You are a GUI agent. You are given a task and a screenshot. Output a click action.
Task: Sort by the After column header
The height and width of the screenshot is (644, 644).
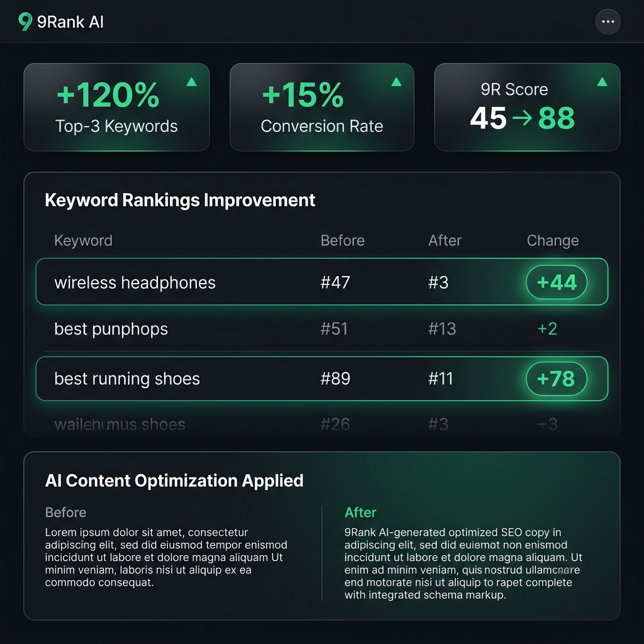(445, 240)
